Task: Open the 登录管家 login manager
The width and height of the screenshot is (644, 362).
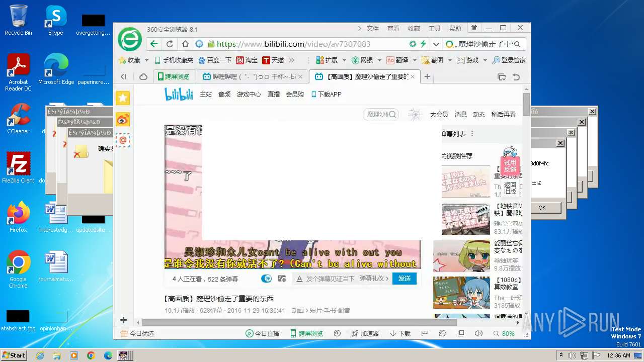Action: 509,60
